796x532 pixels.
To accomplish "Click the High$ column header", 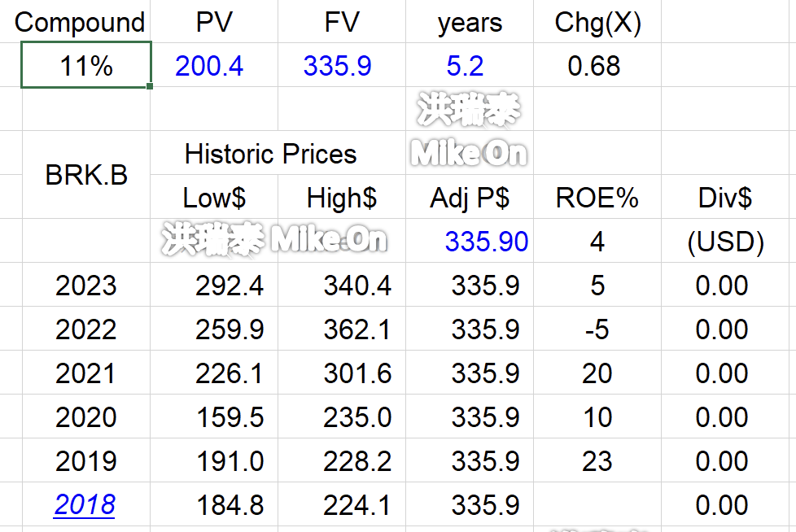I will point(342,198).
